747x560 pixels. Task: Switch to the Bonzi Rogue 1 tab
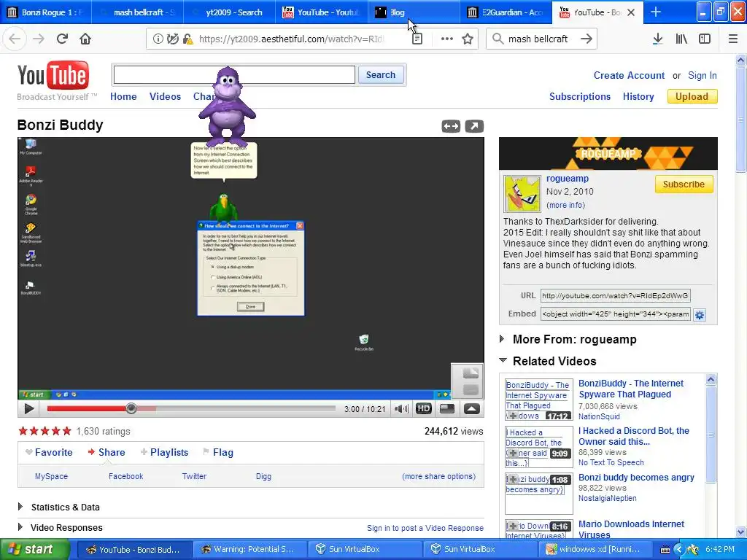click(46, 12)
